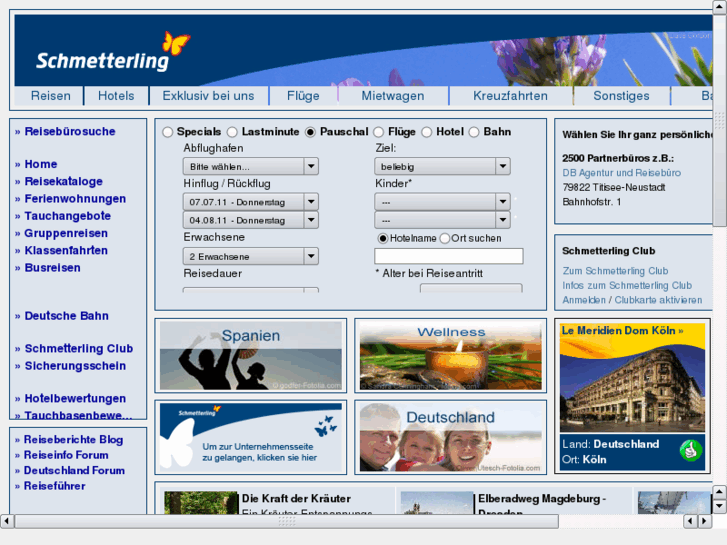Select the Lastminute radio option

click(232, 132)
